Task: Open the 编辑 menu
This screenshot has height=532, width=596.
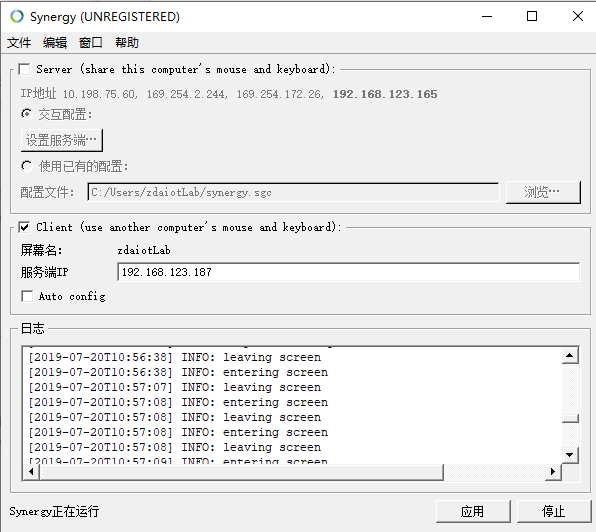Action: [x=55, y=43]
